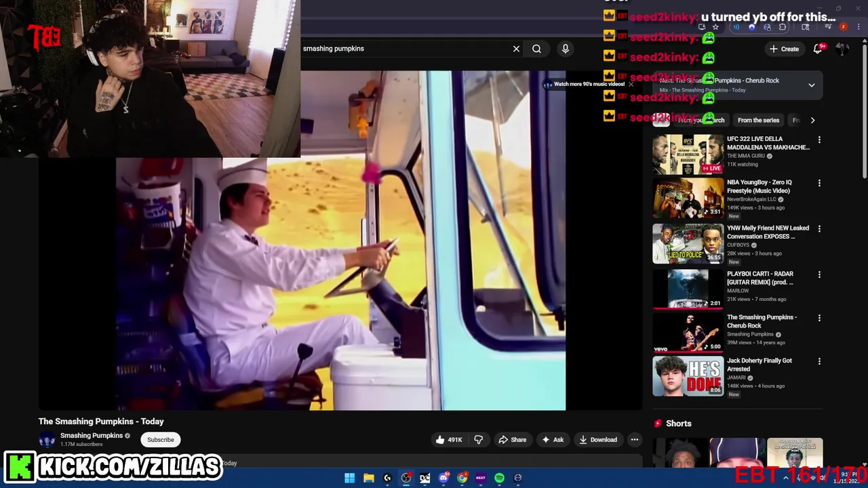The width and height of the screenshot is (868, 488).
Task: Open the YouTube account avatar menu
Action: [842, 49]
